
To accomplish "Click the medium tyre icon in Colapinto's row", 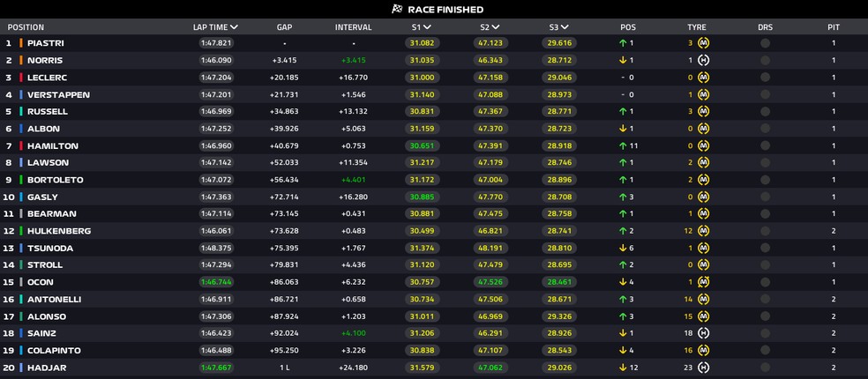I will tap(704, 350).
